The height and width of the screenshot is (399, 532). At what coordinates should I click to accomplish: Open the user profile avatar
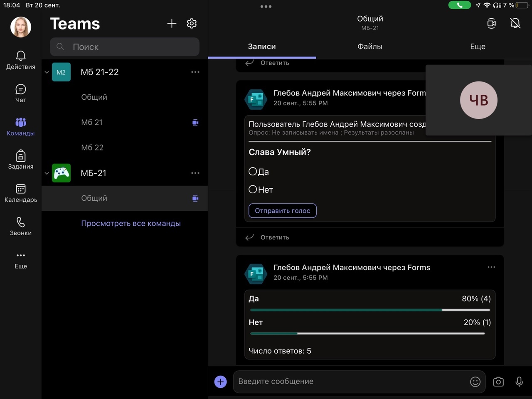pyautogui.click(x=21, y=27)
